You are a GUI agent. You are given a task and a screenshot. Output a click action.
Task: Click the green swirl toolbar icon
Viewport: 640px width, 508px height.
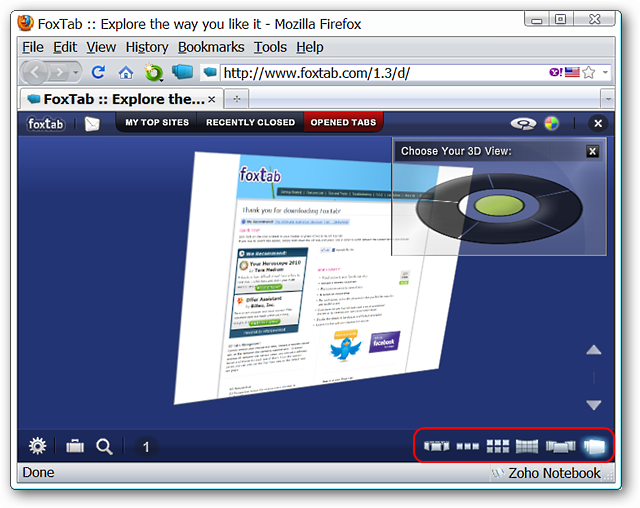(x=153, y=72)
